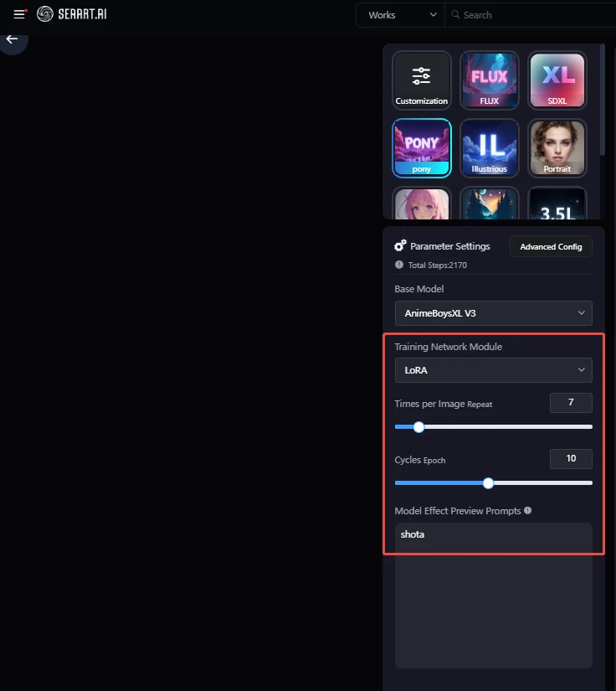Click the Cycles Epoch slider handle
This screenshot has height=691, width=616.
click(x=488, y=483)
